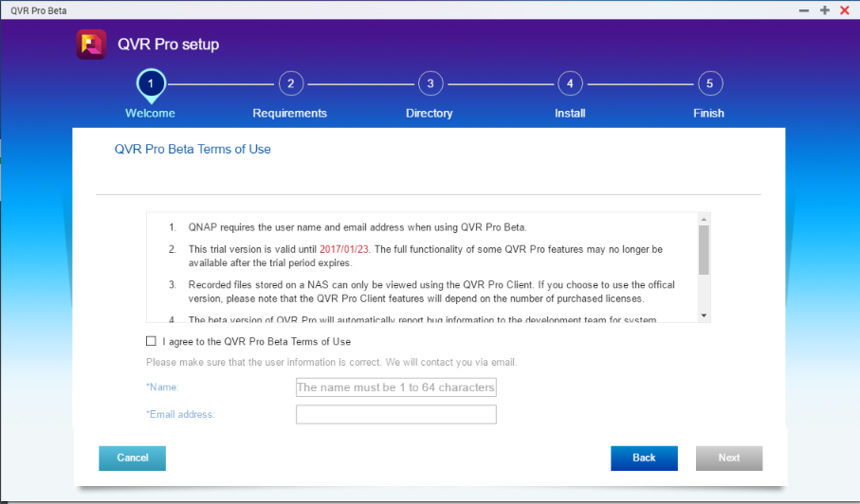Click the QVR Pro Beta Terms of Use heading
860x504 pixels.
(192, 149)
